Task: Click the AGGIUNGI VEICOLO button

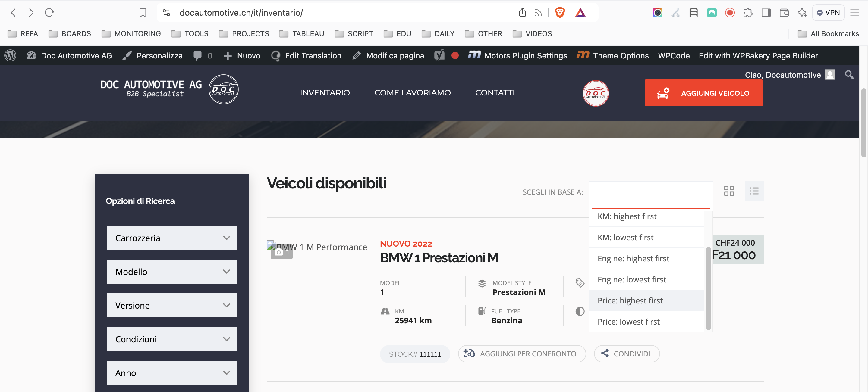Action: click(x=703, y=93)
